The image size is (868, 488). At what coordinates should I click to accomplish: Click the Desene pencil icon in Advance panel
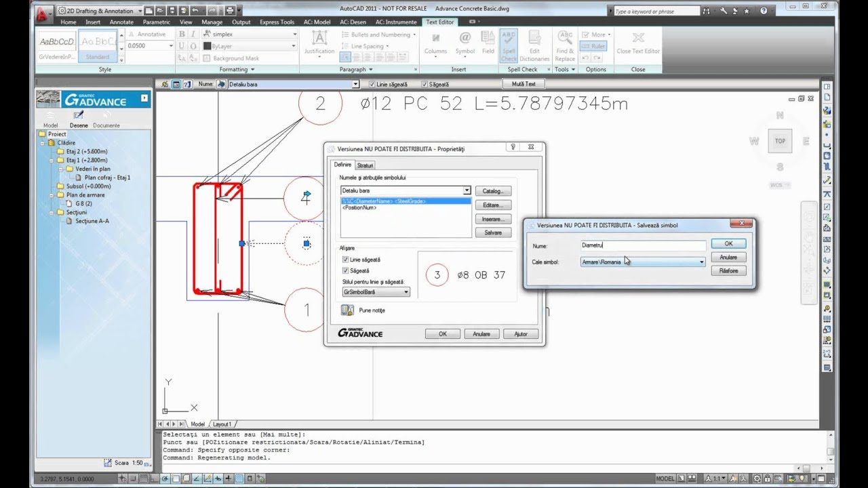78,116
